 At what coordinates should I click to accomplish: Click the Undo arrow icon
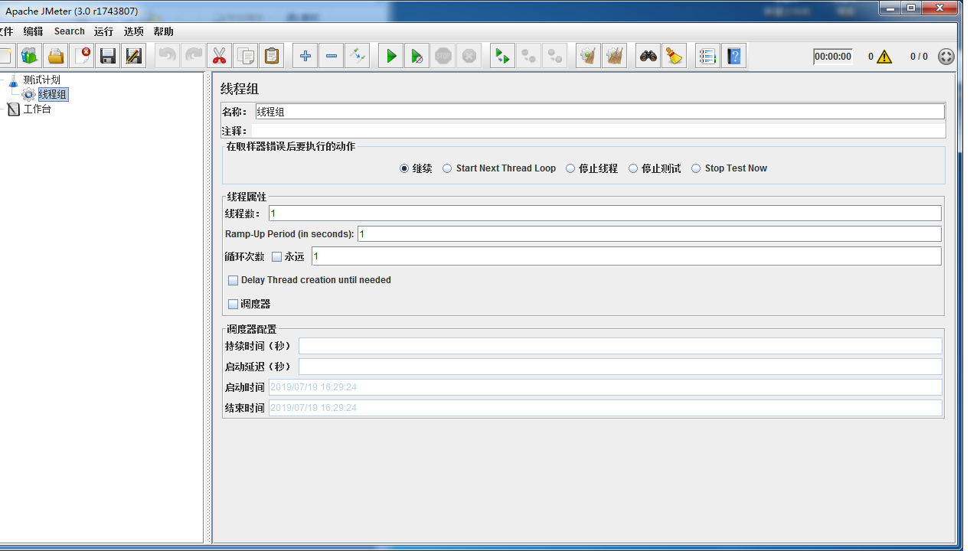(168, 56)
